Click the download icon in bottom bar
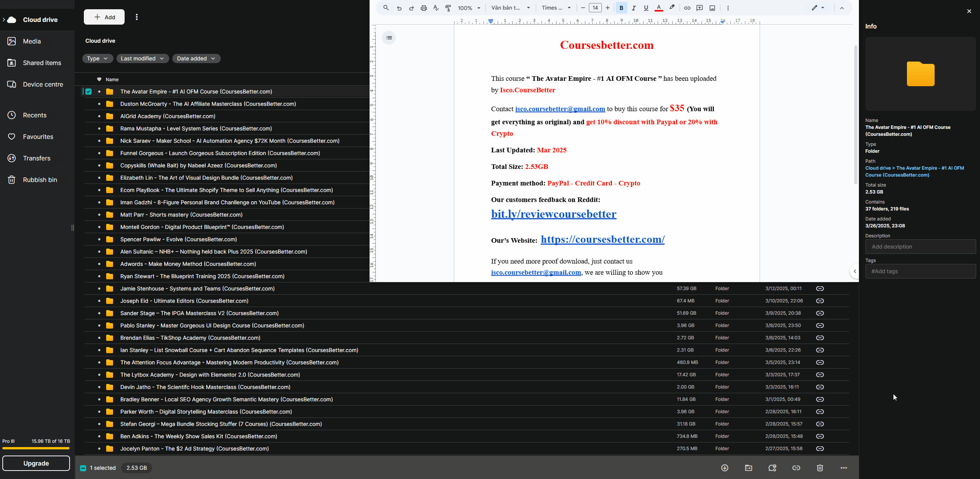This screenshot has height=479, width=980. point(725,468)
